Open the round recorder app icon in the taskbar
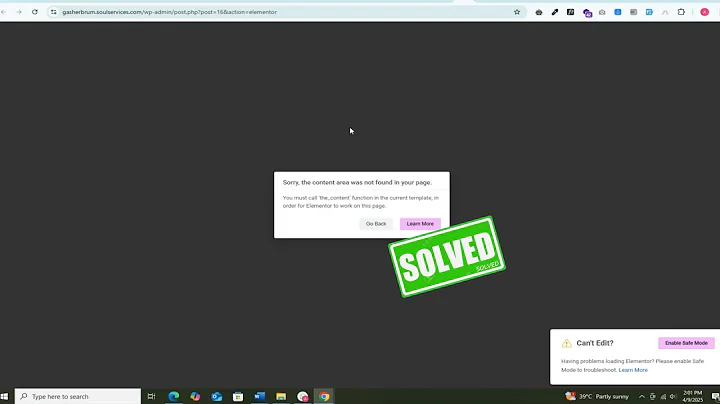 (x=303, y=396)
